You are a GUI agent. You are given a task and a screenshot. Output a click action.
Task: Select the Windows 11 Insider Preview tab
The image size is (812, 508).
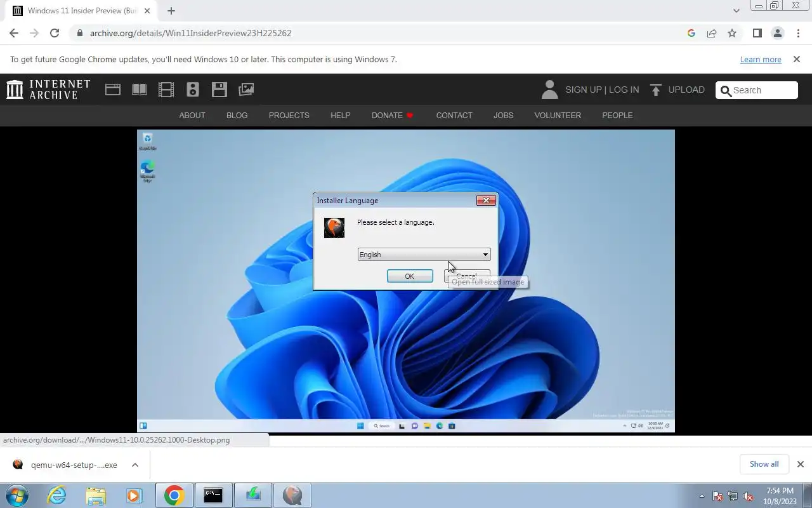tap(82, 11)
